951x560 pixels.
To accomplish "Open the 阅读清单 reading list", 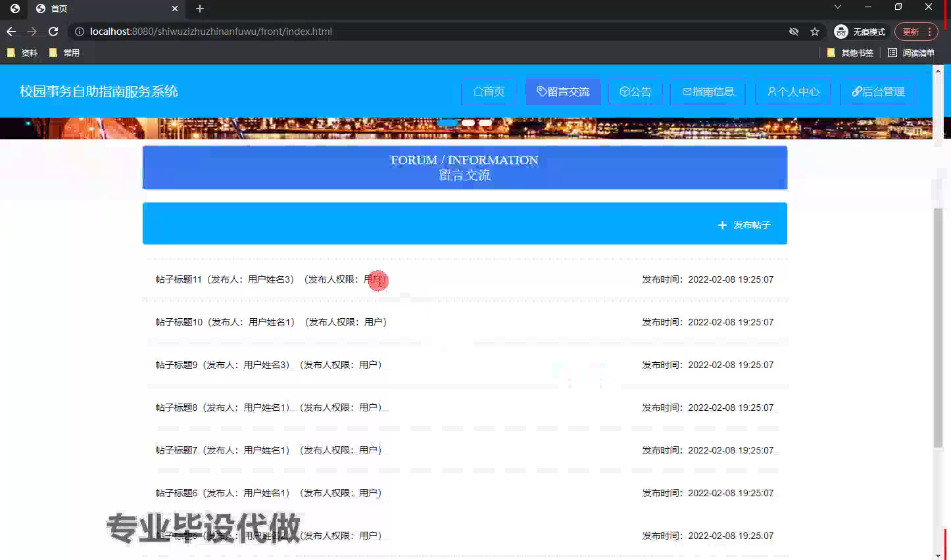I will coord(911,53).
